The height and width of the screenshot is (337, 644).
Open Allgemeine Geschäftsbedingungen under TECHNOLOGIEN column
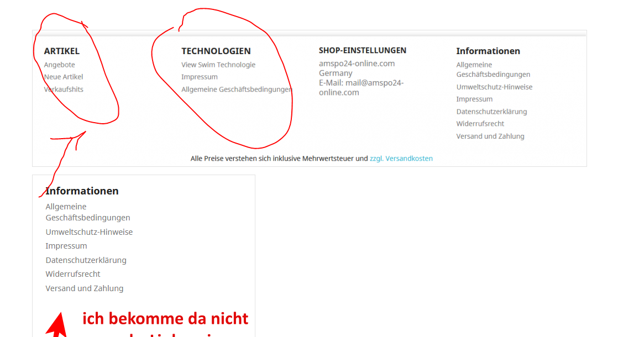237,89
